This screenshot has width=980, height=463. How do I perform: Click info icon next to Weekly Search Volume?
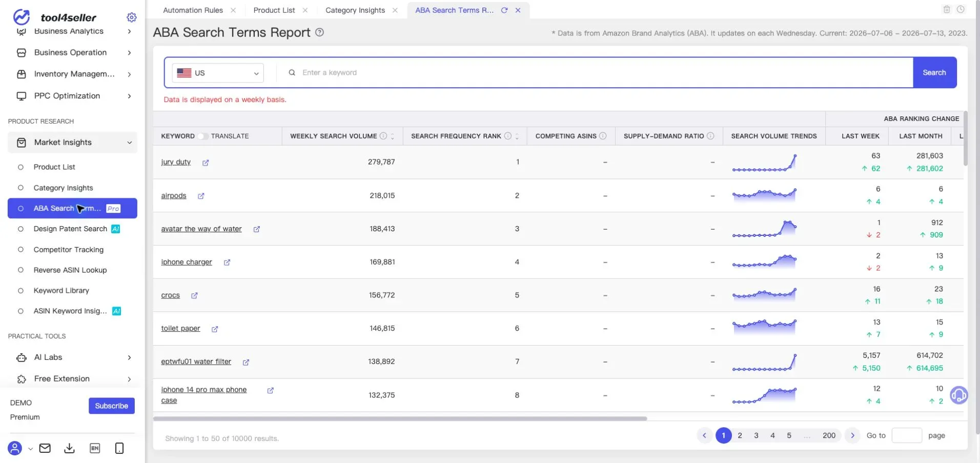383,136
